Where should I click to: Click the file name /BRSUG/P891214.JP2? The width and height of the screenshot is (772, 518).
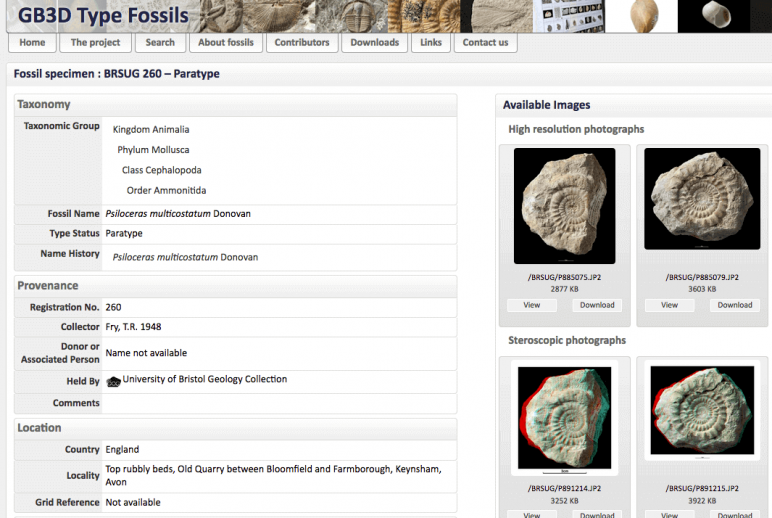point(564,488)
